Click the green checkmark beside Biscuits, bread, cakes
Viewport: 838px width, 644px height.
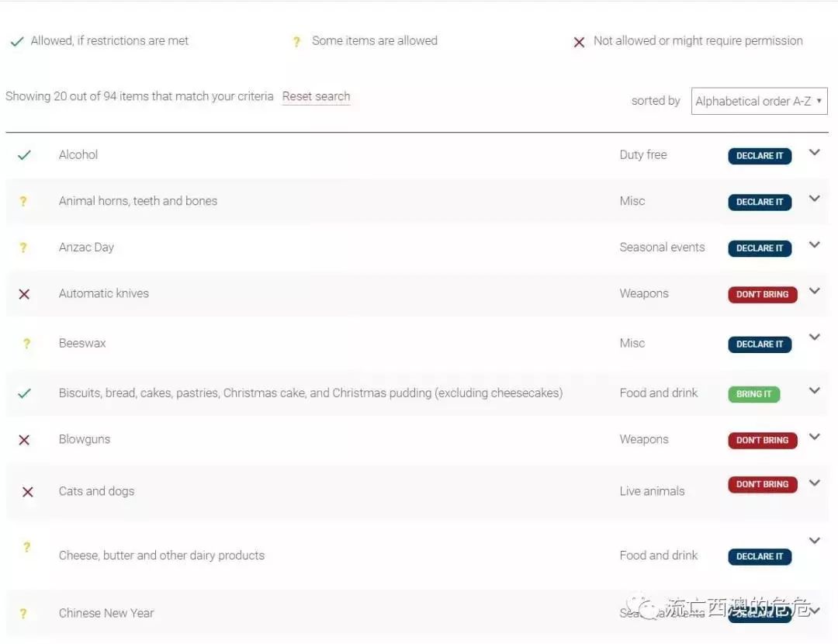(24, 394)
